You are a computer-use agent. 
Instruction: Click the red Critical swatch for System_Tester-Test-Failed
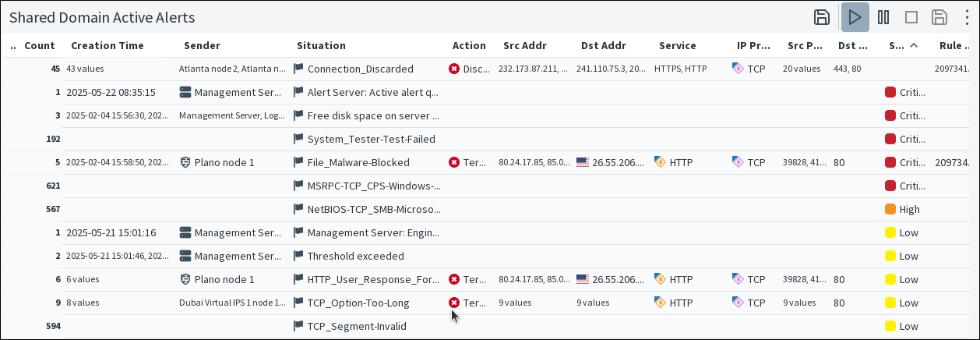pyautogui.click(x=890, y=139)
